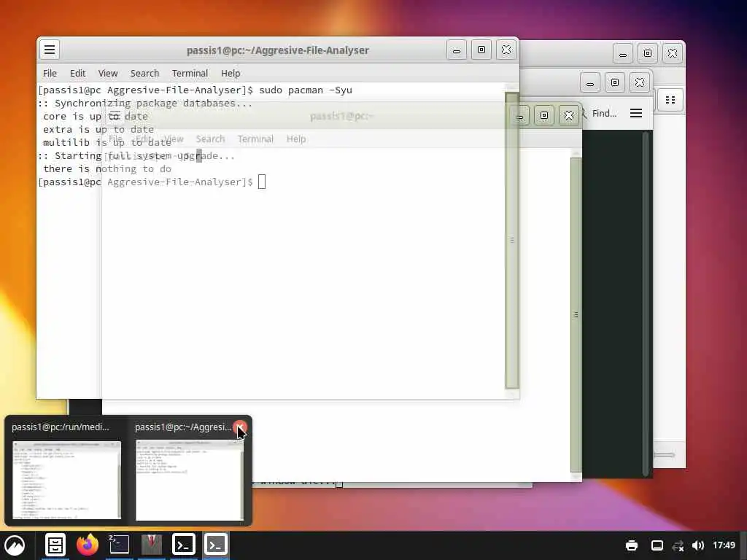Maximize the window containing the Find... button

(614, 83)
